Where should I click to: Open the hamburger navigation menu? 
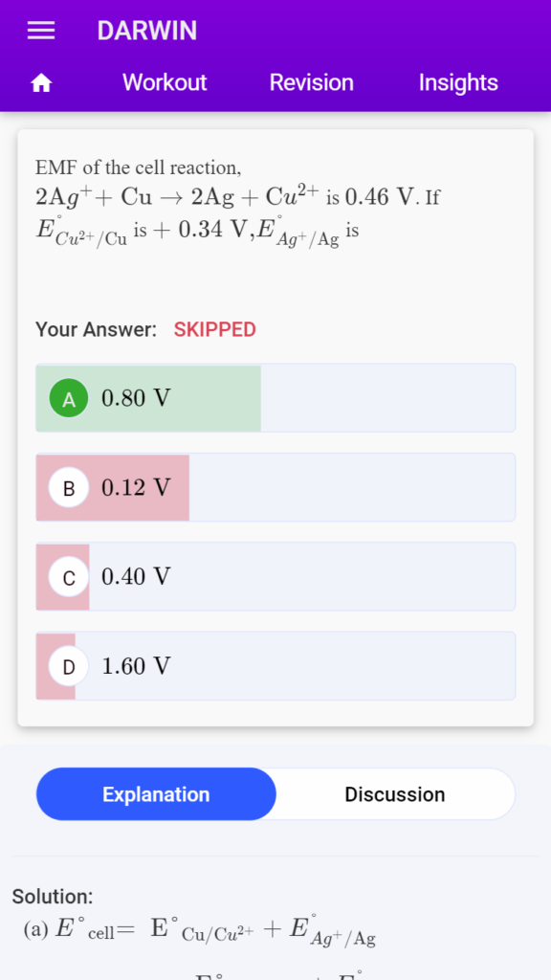coord(41,31)
